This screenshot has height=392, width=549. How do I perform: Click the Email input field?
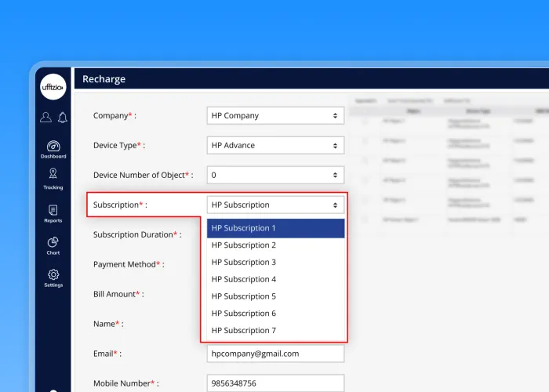275,354
